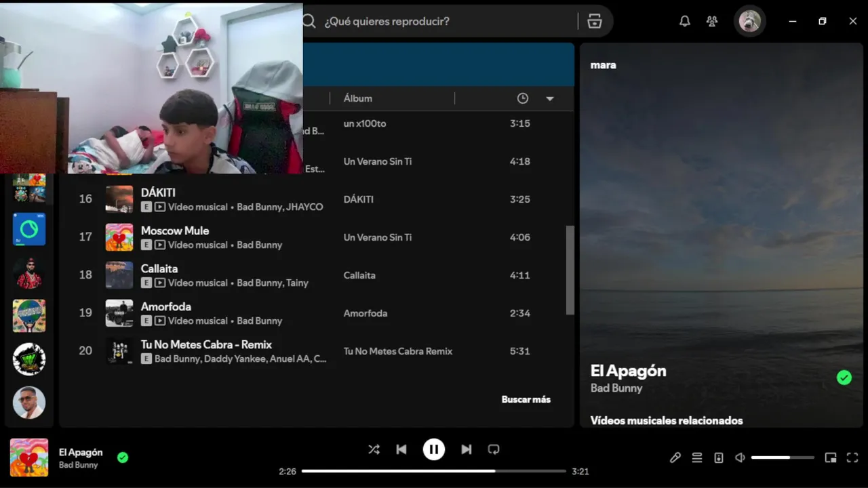Seek in the song progress bar
868x488 pixels.
point(434,471)
